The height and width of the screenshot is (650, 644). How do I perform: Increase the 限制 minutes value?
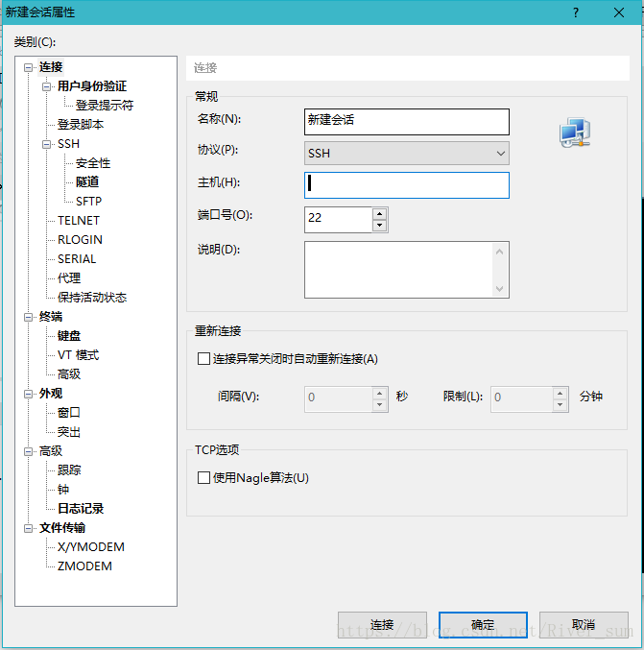[x=560, y=393]
